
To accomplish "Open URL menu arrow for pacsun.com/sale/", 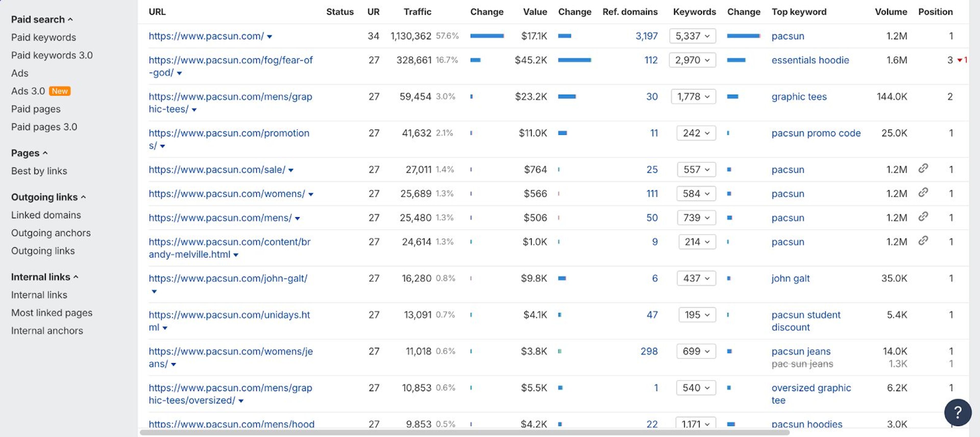I will 291,170.
